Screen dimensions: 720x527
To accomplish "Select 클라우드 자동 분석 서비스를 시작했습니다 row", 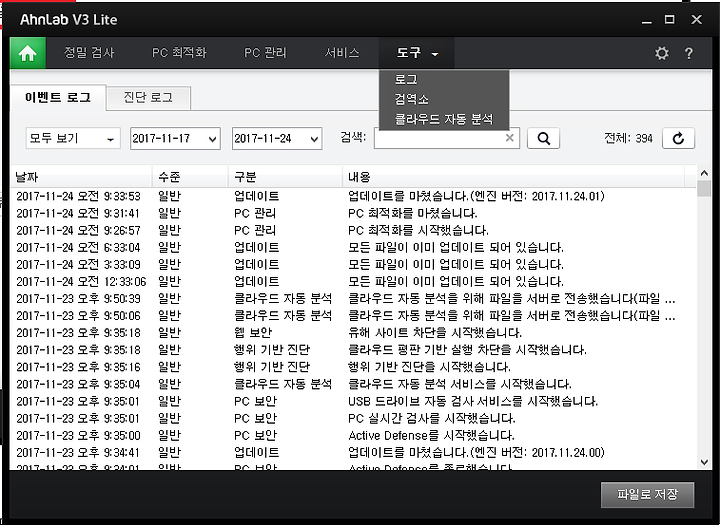I will click(x=353, y=384).
